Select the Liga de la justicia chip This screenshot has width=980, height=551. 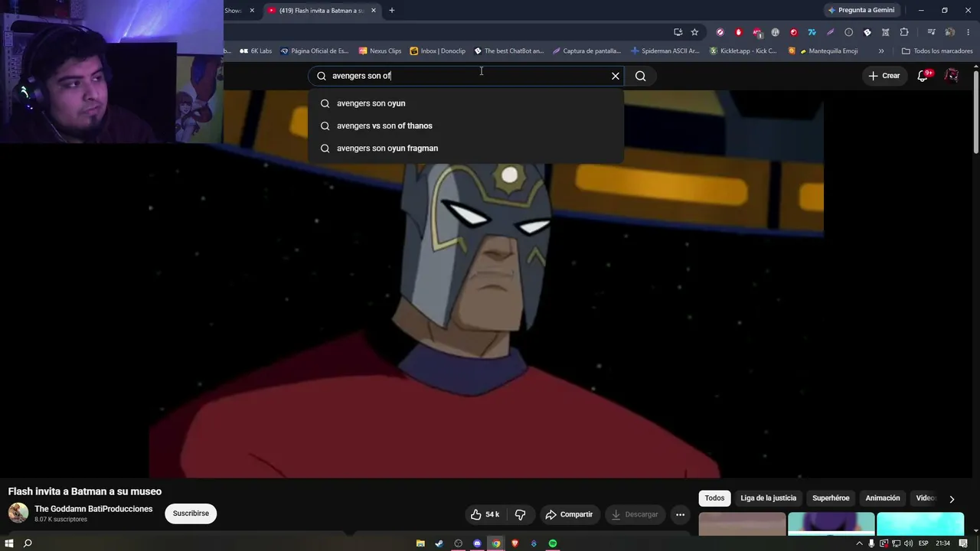click(768, 498)
